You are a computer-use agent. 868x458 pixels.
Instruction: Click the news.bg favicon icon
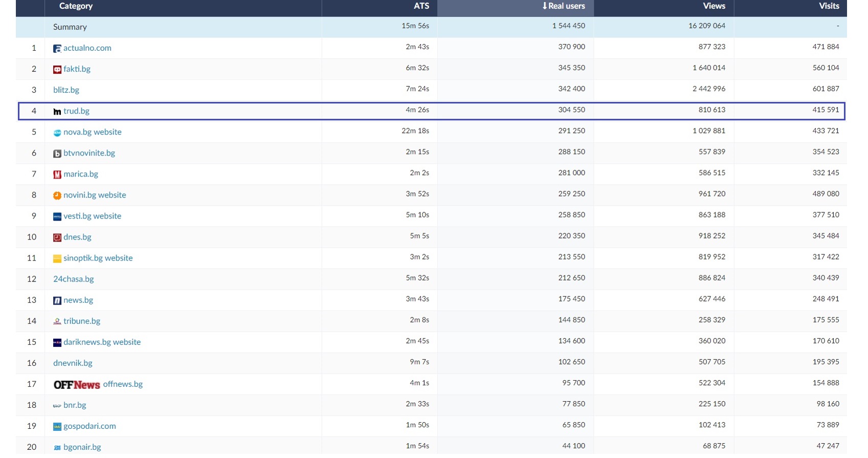(x=57, y=300)
